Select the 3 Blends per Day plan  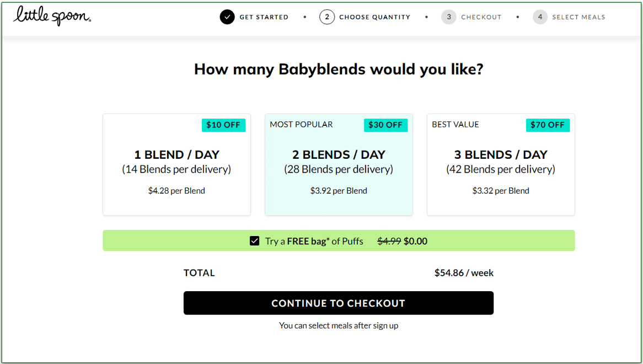(501, 164)
